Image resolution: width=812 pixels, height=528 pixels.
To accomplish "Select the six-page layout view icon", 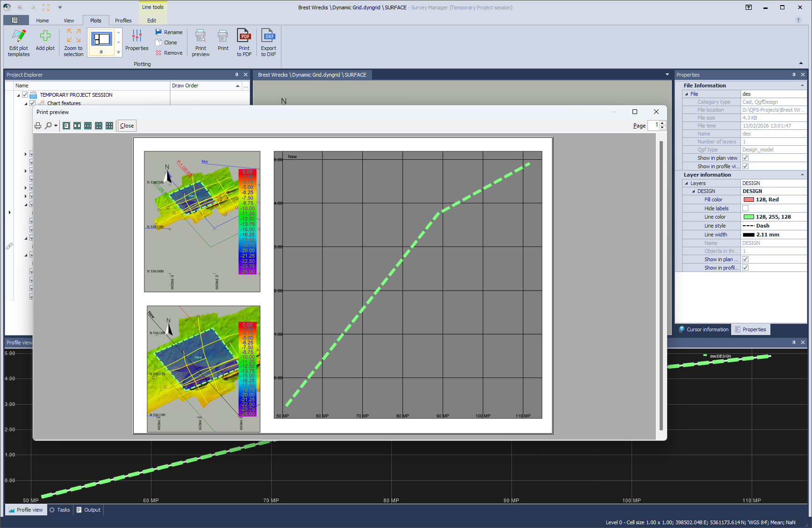I will tap(109, 126).
